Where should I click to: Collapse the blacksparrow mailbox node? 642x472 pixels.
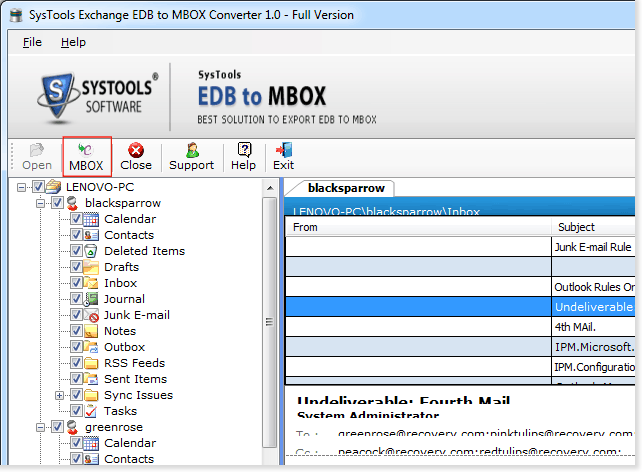(x=41, y=203)
